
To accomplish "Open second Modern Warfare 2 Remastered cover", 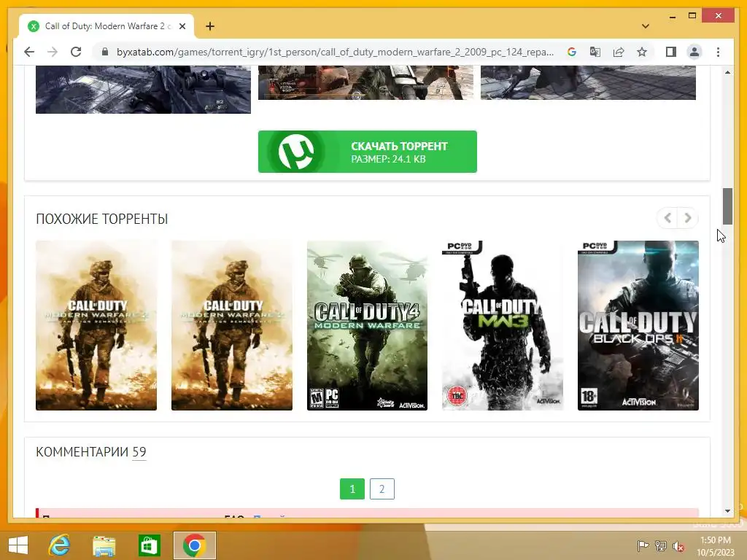I will (231, 325).
